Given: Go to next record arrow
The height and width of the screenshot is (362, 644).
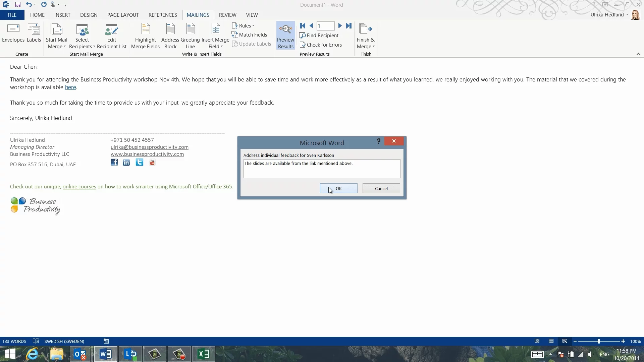Looking at the screenshot, I should pyautogui.click(x=340, y=26).
